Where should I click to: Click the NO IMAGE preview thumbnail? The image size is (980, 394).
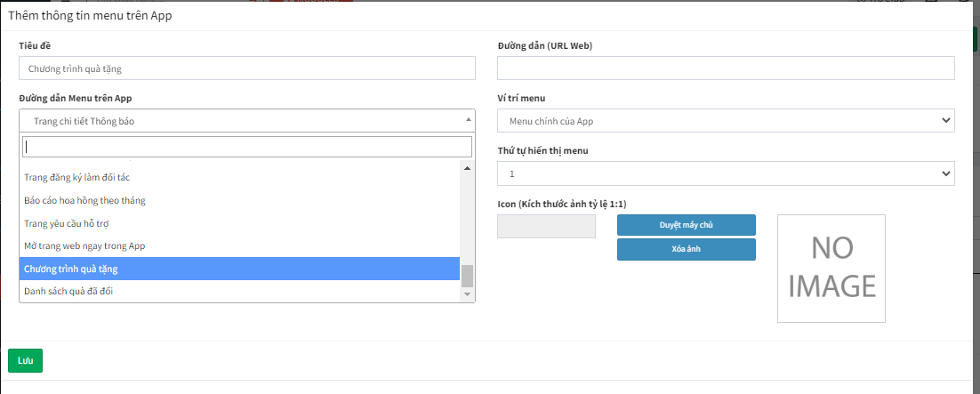pos(831,268)
